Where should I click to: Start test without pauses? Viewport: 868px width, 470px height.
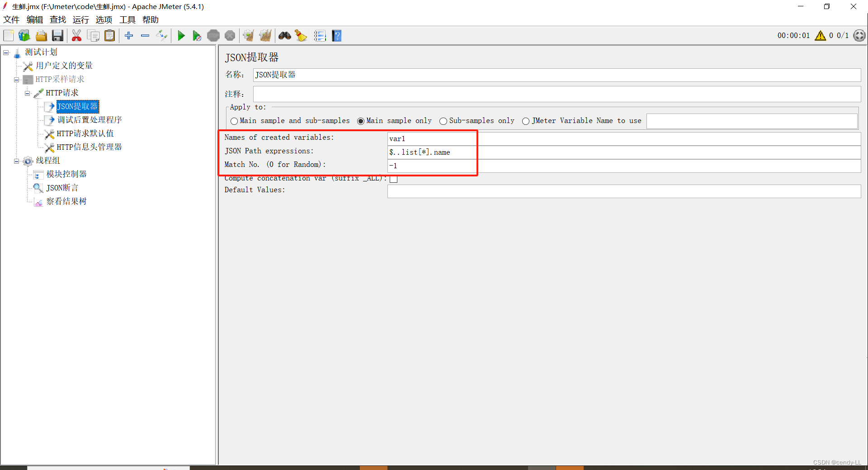click(197, 35)
